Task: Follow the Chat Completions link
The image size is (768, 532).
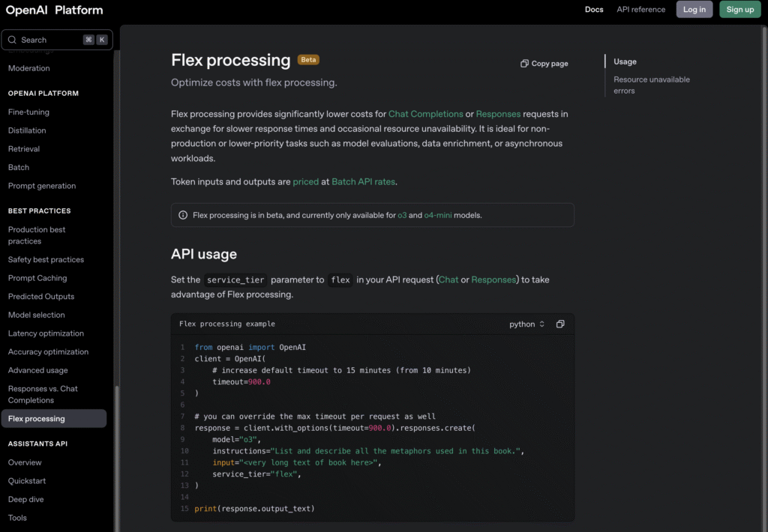Action: 426,114
